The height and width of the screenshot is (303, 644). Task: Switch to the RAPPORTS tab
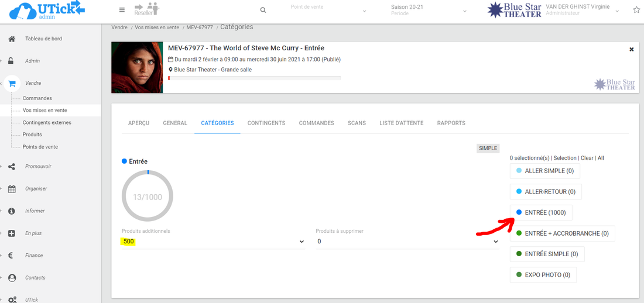(451, 123)
